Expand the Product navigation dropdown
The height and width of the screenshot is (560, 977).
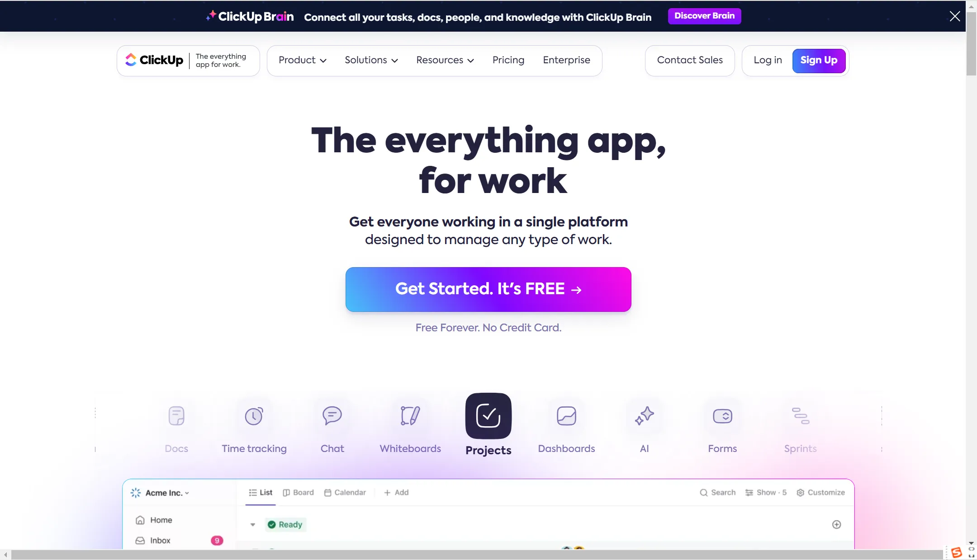point(302,61)
